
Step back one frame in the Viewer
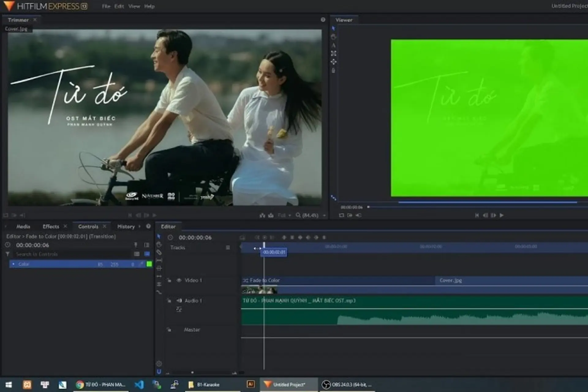pyautogui.click(x=485, y=215)
